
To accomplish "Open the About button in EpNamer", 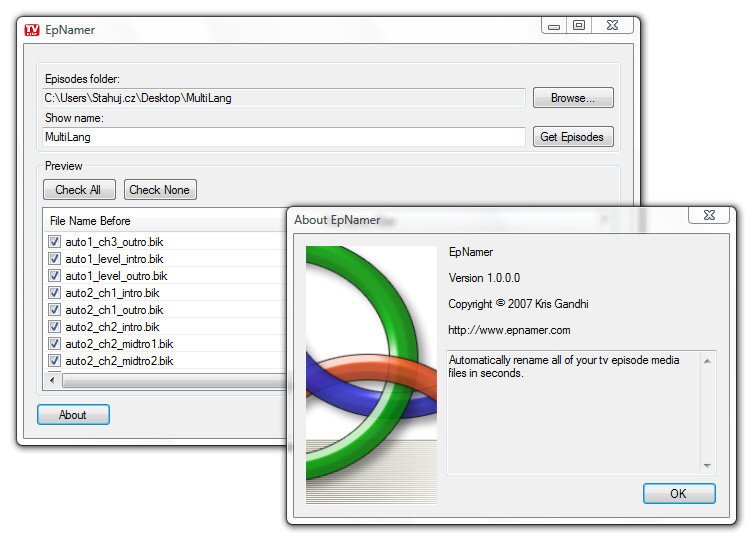I will click(x=73, y=415).
